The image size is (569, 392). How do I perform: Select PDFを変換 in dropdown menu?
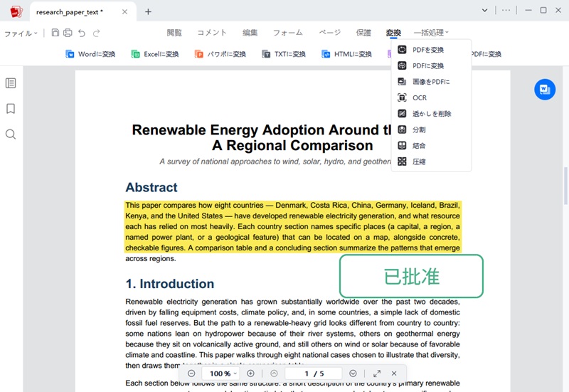pyautogui.click(x=431, y=50)
